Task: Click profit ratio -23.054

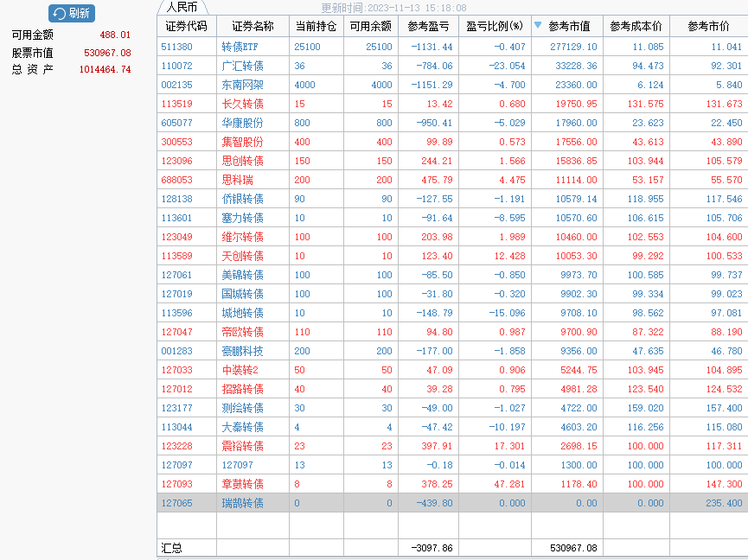Action: pyautogui.click(x=507, y=66)
